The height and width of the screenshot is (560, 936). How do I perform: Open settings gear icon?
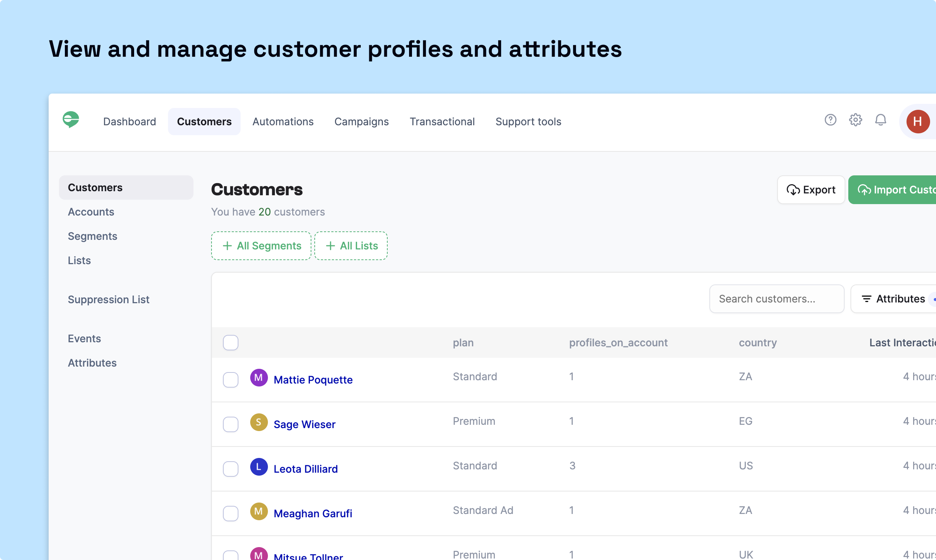click(x=855, y=120)
